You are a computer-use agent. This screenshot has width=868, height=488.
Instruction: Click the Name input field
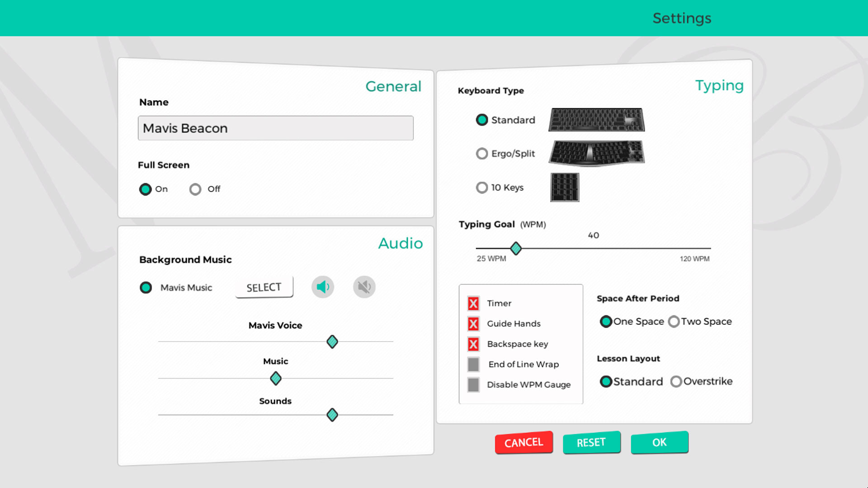point(275,128)
